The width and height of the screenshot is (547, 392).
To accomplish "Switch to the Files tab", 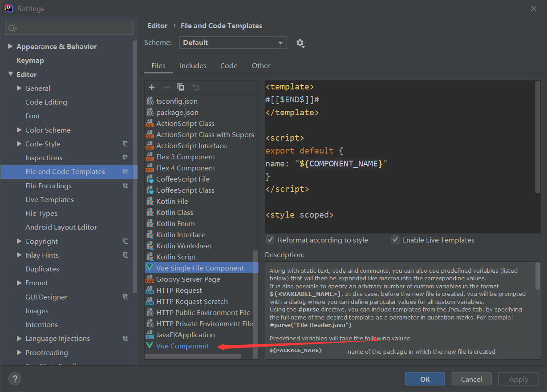I will 158,65.
